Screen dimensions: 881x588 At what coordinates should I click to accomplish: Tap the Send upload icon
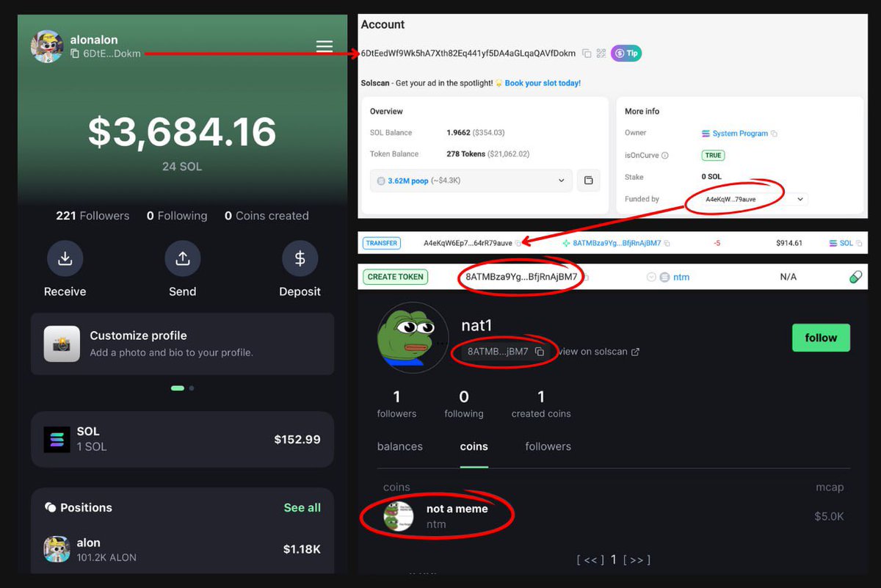click(182, 258)
